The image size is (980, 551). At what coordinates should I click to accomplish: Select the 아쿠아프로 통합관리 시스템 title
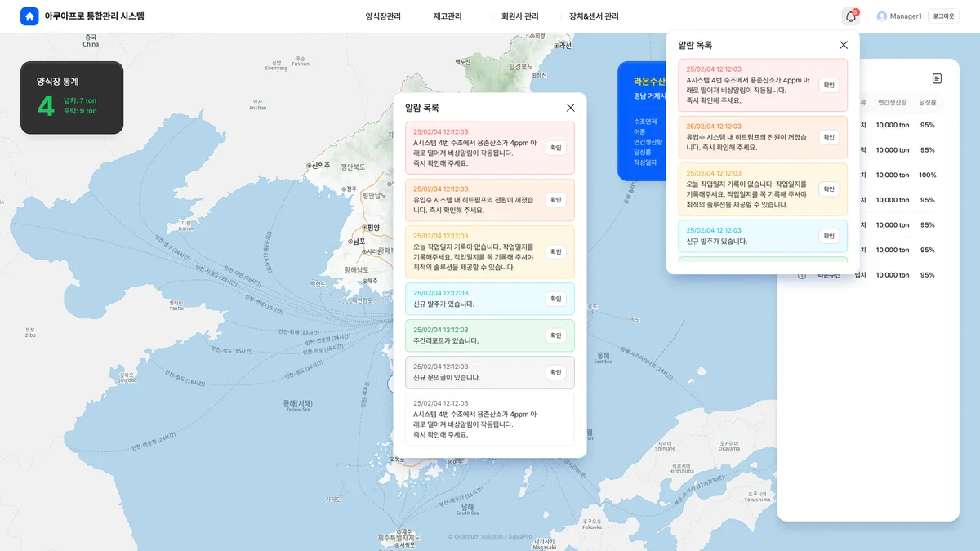pos(95,16)
